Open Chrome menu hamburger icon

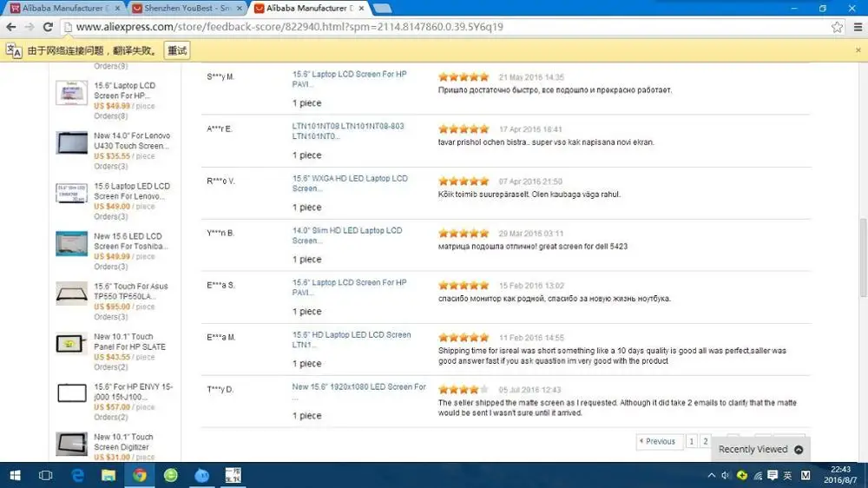click(858, 27)
